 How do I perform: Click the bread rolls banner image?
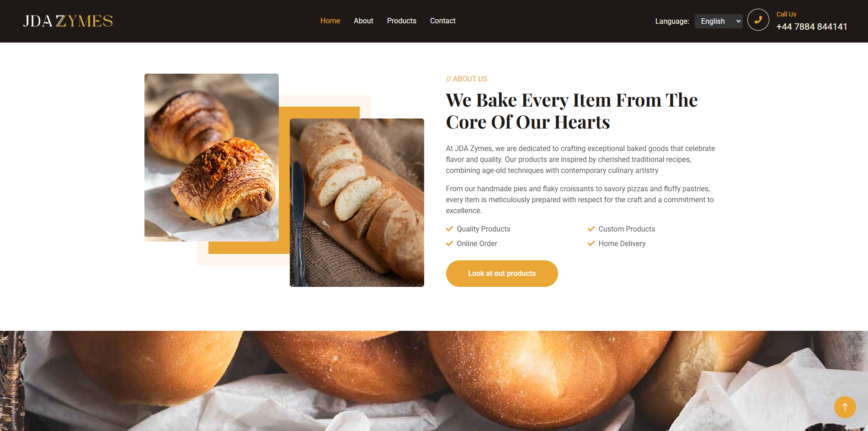click(x=434, y=381)
